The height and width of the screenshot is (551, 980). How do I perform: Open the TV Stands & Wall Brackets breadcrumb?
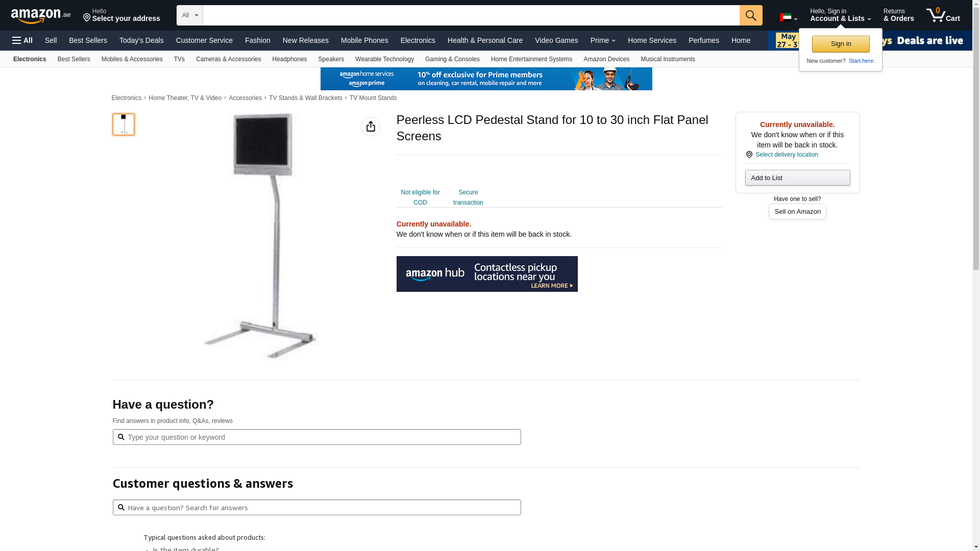(x=306, y=98)
